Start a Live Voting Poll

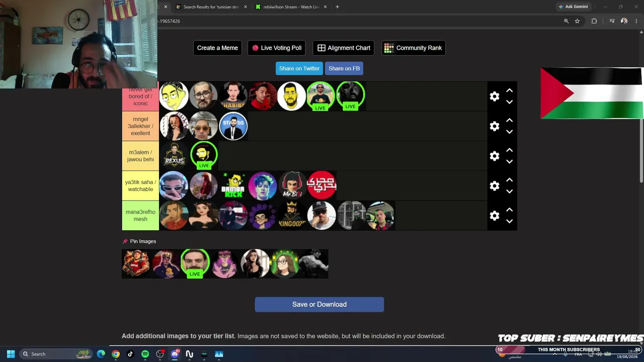point(277,48)
